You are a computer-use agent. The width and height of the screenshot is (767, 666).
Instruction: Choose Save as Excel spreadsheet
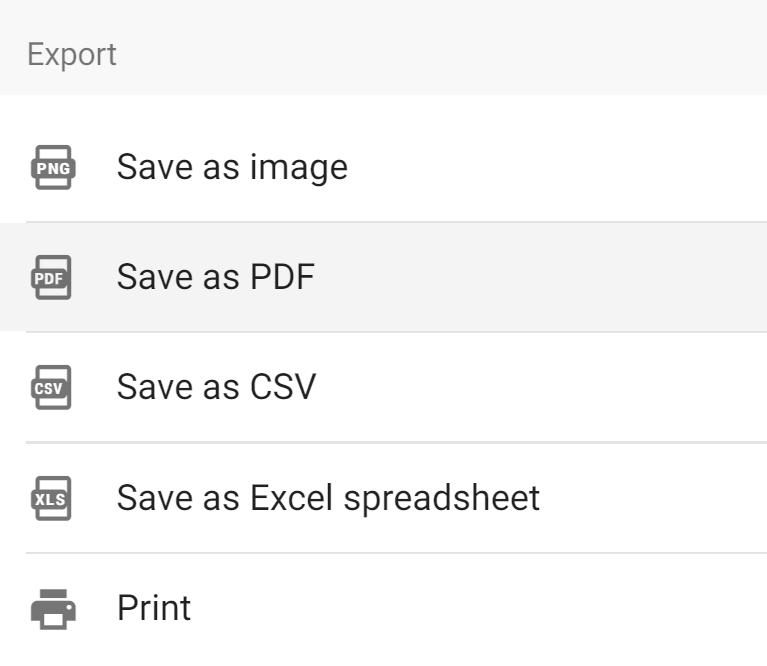coord(384,498)
